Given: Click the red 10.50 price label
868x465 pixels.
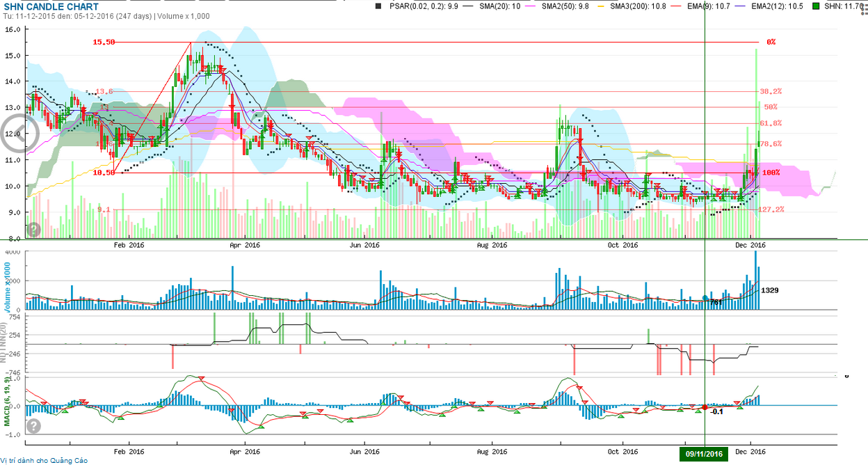Looking at the screenshot, I should tap(104, 173).
